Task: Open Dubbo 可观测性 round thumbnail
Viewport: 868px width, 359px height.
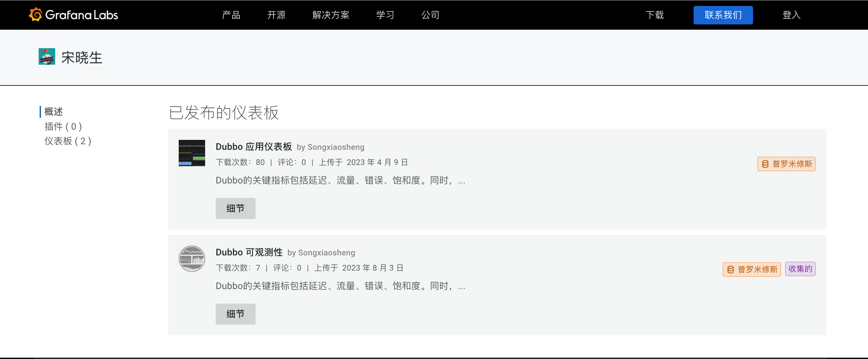Action: [192, 258]
